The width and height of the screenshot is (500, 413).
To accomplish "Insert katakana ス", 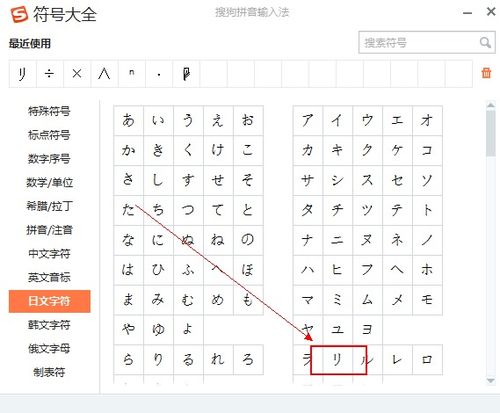I will (367, 180).
